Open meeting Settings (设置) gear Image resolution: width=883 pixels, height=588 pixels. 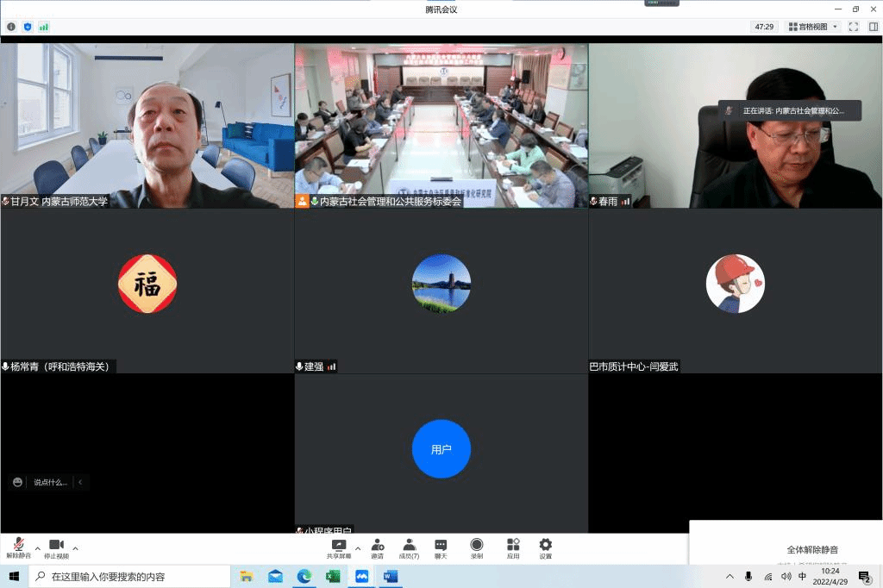tap(545, 547)
